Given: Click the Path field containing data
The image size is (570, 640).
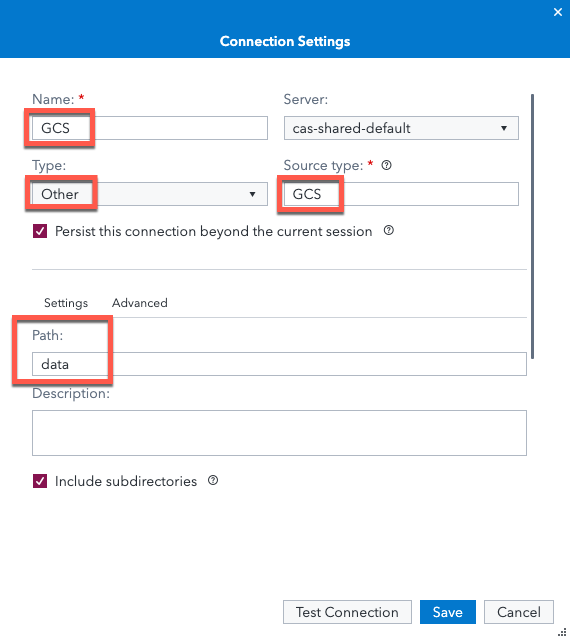Looking at the screenshot, I should click(279, 364).
